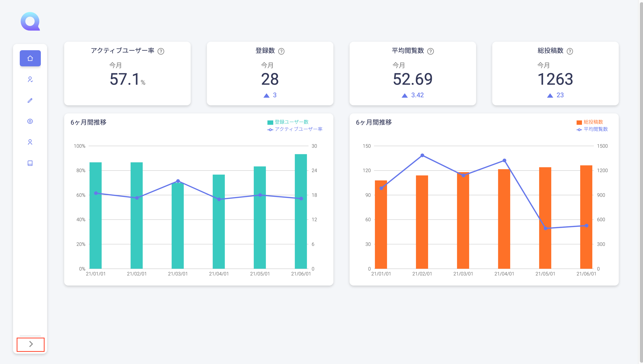The image size is (643, 364).
Task: Click the active rate line point at 21/03/01
Action: click(x=178, y=181)
